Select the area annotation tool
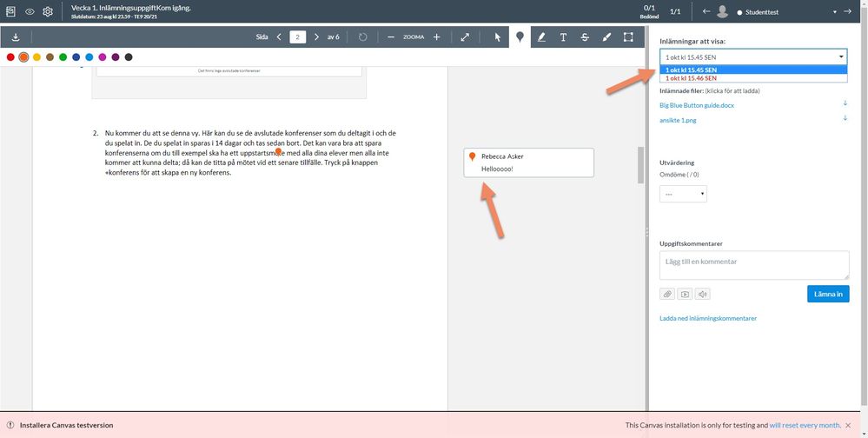The width and height of the screenshot is (868, 438). (628, 37)
